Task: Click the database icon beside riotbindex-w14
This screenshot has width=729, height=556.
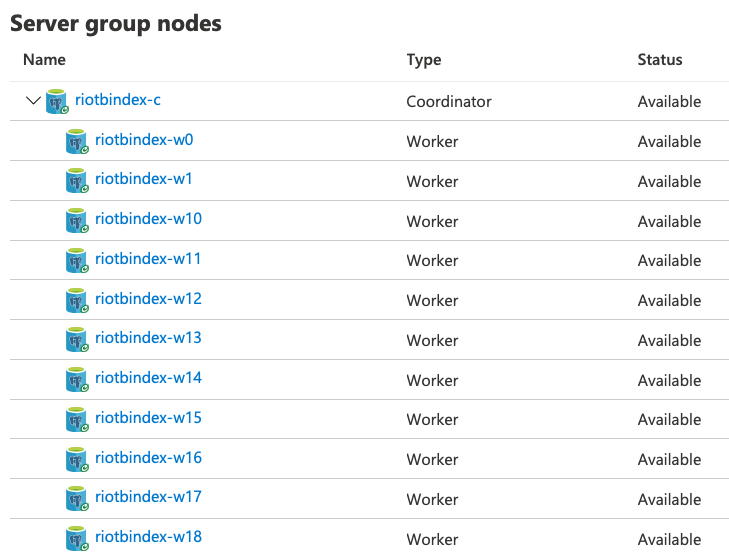Action: pyautogui.click(x=77, y=380)
